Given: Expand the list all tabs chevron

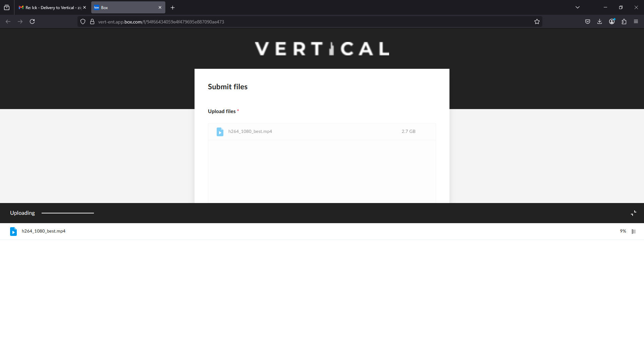Looking at the screenshot, I should click(x=578, y=7).
